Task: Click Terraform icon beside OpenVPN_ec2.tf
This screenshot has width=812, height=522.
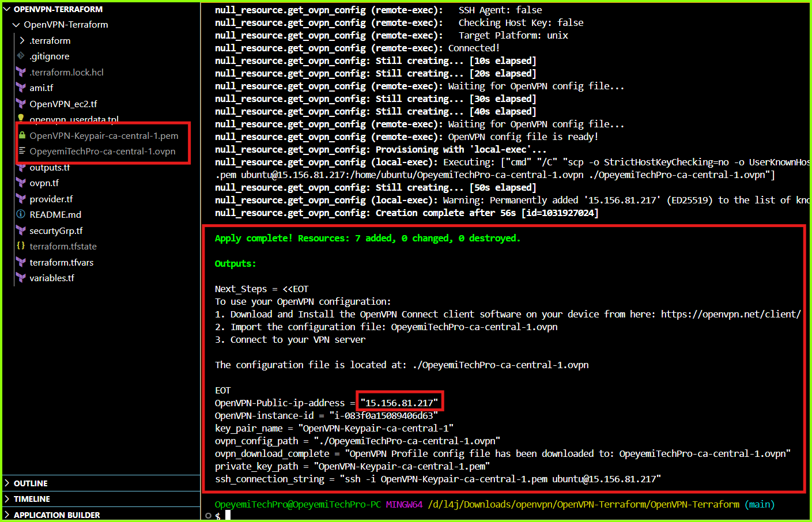Action: [x=21, y=104]
